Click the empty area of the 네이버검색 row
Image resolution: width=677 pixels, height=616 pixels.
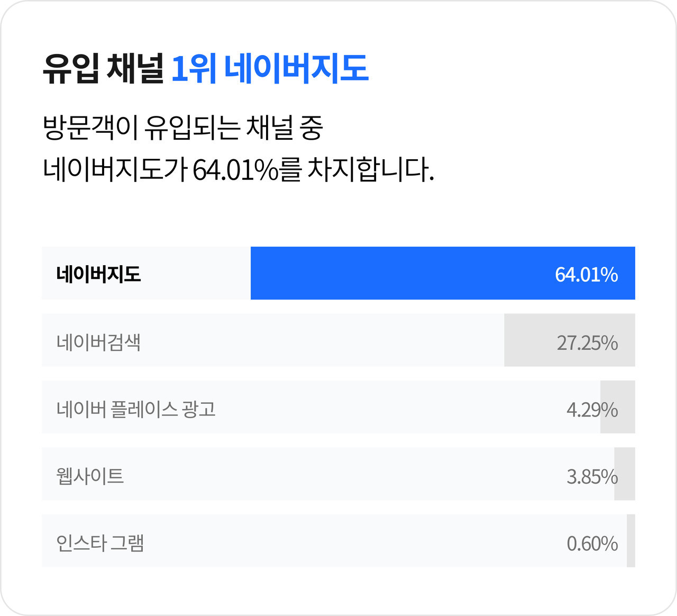tap(323, 340)
